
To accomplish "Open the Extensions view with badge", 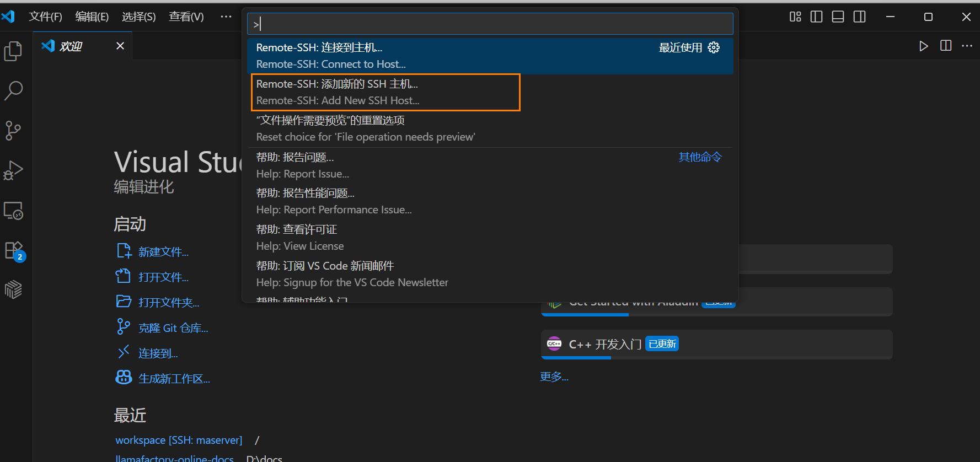I will pyautogui.click(x=13, y=250).
